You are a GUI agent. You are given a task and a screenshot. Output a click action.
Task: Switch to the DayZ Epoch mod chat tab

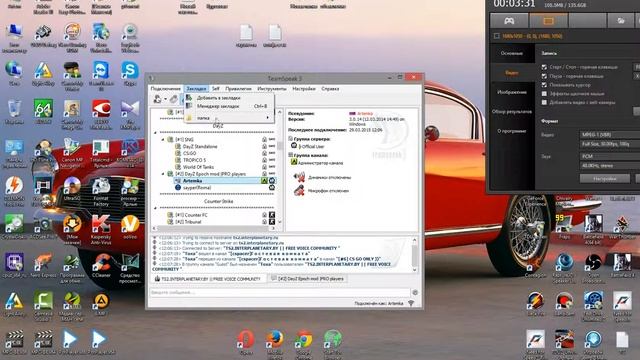pyautogui.click(x=307, y=279)
